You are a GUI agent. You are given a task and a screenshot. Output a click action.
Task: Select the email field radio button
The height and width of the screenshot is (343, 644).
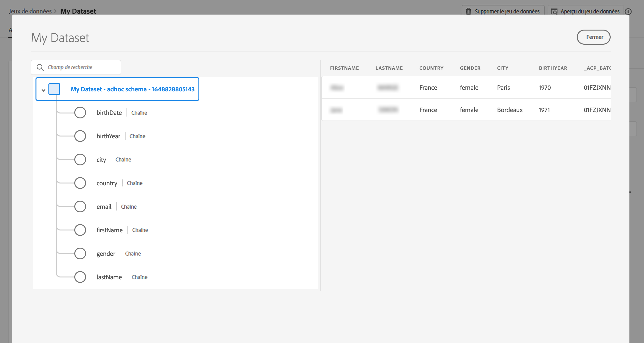(80, 207)
